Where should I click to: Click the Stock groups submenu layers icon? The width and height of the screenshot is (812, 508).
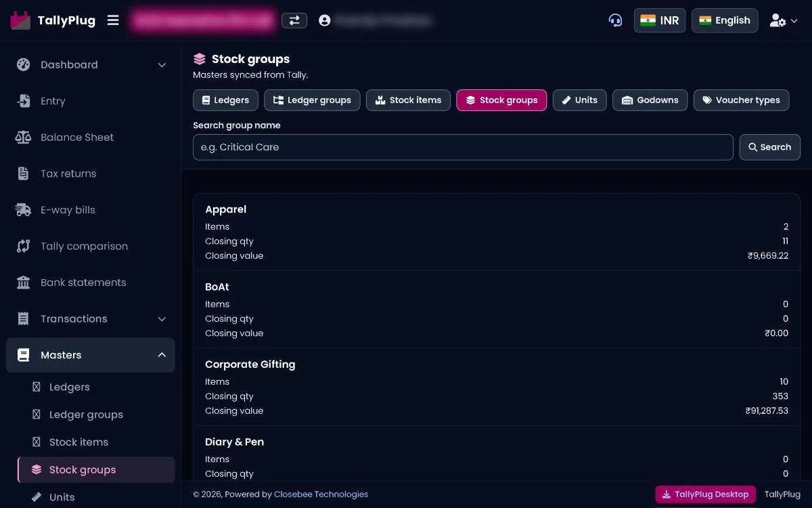coord(37,469)
